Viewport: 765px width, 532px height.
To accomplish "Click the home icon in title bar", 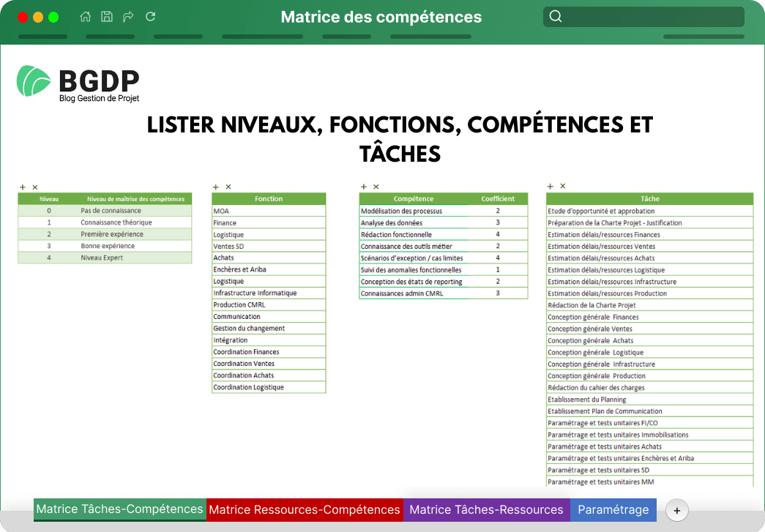I will [86, 17].
